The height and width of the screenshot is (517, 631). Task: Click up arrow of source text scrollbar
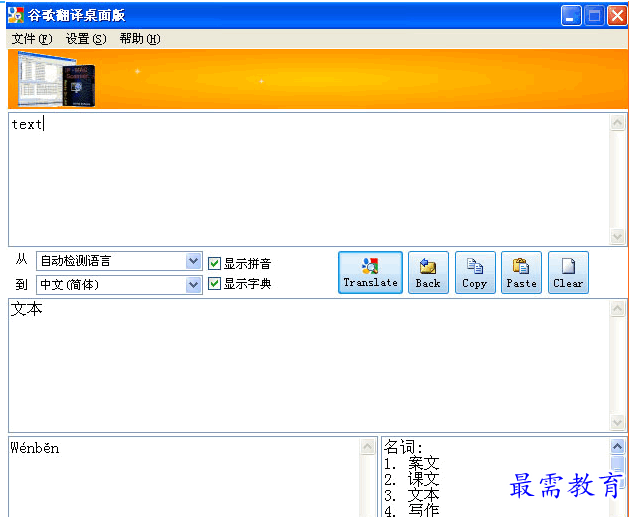pyautogui.click(x=617, y=122)
